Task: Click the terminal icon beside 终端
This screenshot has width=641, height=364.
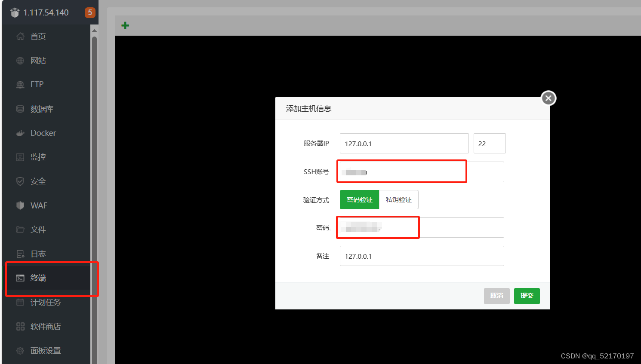Action: pyautogui.click(x=20, y=278)
